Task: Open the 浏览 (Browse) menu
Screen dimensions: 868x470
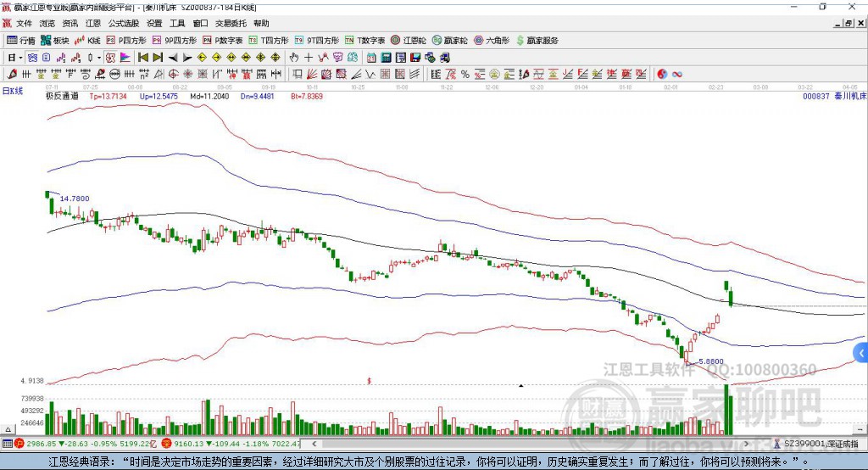Action: tap(47, 23)
